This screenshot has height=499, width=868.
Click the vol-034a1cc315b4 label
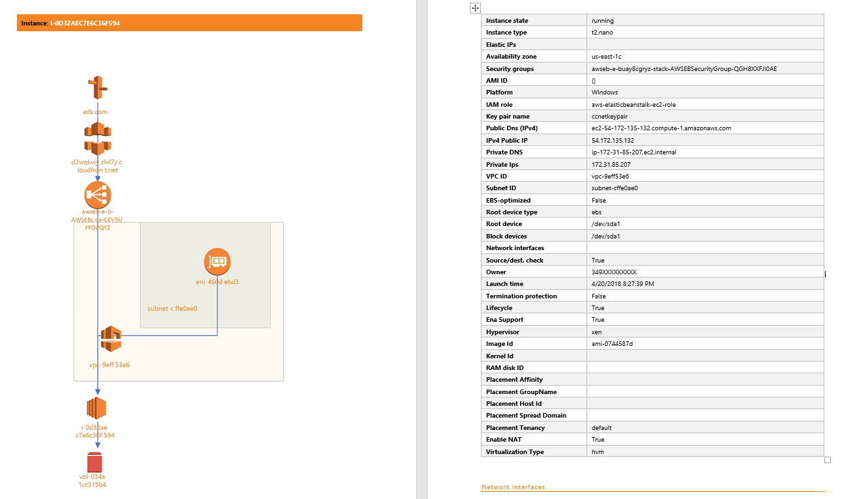[x=93, y=481]
